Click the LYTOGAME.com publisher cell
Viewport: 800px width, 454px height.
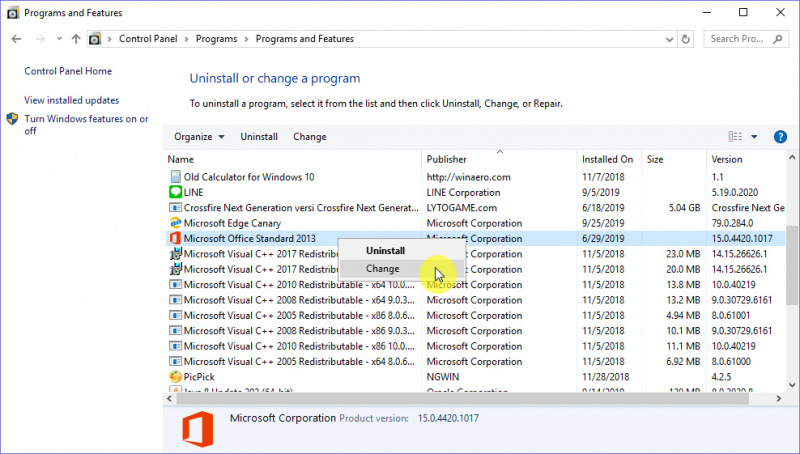[x=461, y=208]
